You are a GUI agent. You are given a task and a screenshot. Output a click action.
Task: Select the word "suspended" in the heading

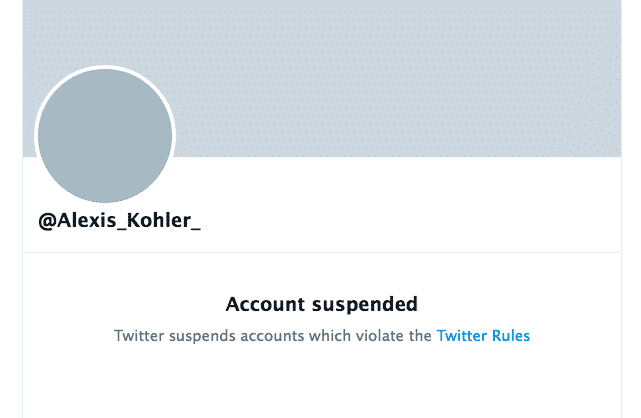(361, 304)
